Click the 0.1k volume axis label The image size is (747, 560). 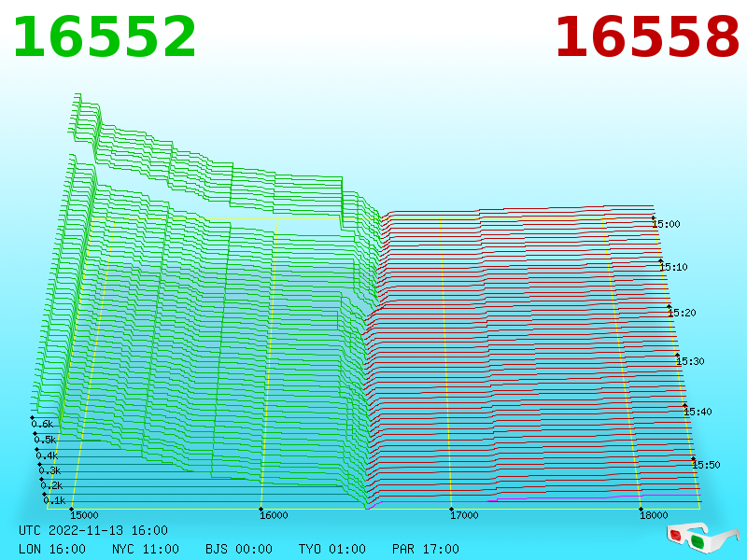[54, 500]
